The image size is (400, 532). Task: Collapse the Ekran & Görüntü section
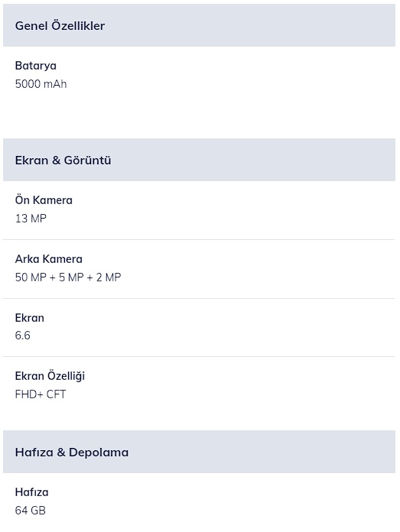(199, 160)
